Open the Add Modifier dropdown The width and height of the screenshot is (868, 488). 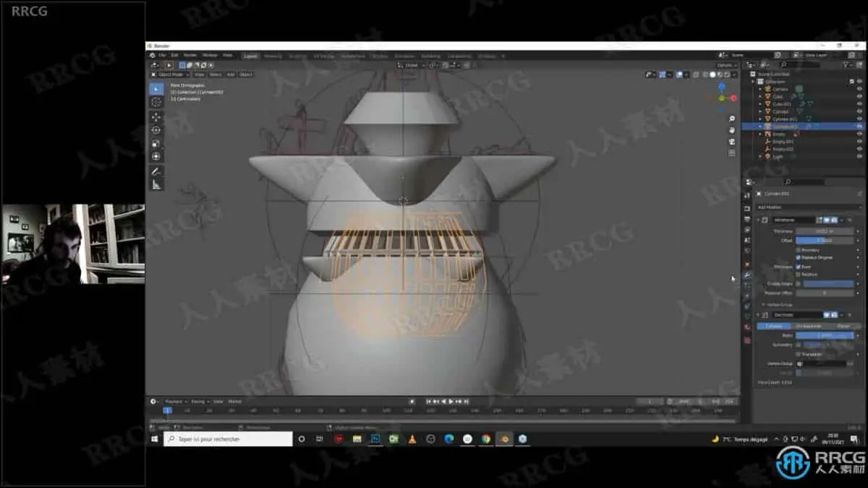pos(809,207)
